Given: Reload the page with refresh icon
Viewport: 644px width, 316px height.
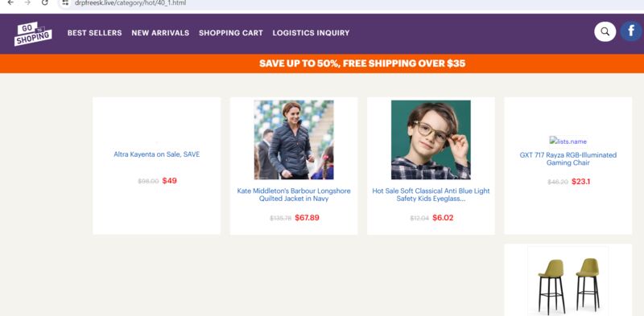Looking at the screenshot, I should [x=45, y=2].
